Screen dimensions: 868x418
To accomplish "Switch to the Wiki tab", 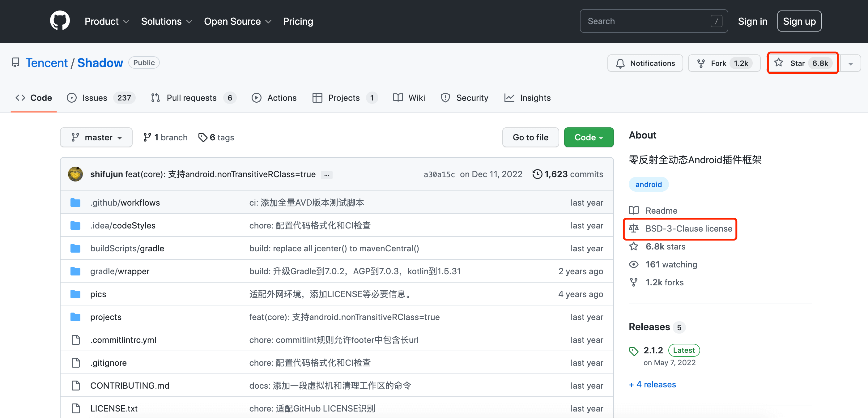I will 409,98.
